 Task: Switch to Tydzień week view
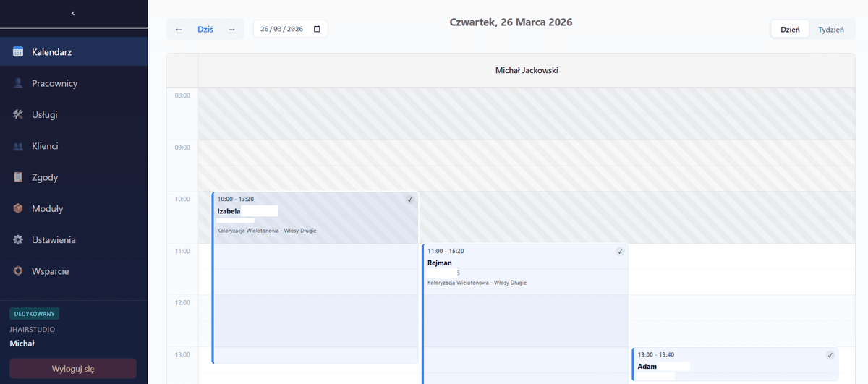tap(830, 30)
